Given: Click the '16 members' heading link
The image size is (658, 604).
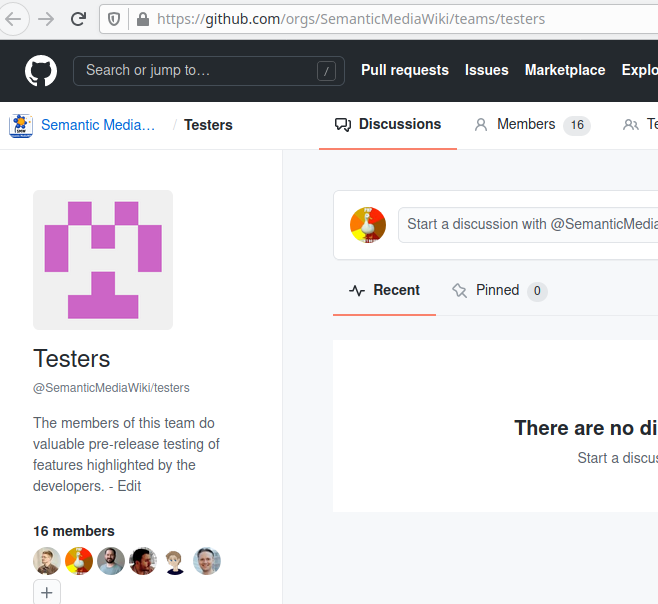Looking at the screenshot, I should pyautogui.click(x=74, y=531).
